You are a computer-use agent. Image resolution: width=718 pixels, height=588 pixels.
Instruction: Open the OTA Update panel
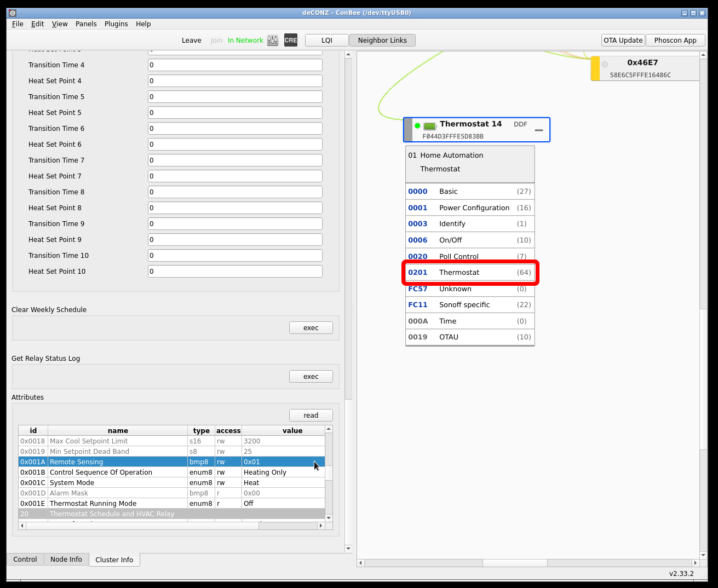623,40
